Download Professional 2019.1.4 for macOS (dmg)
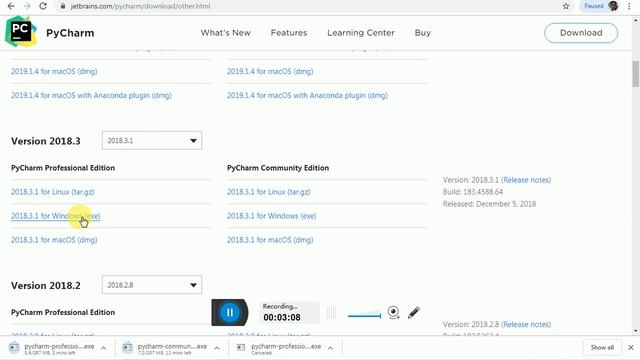Viewport: 640px width, 360px height. click(54, 71)
